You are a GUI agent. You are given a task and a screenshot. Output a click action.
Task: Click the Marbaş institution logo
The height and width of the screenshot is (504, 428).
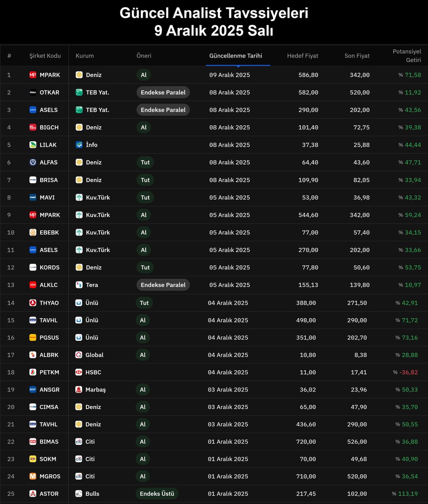click(78, 390)
